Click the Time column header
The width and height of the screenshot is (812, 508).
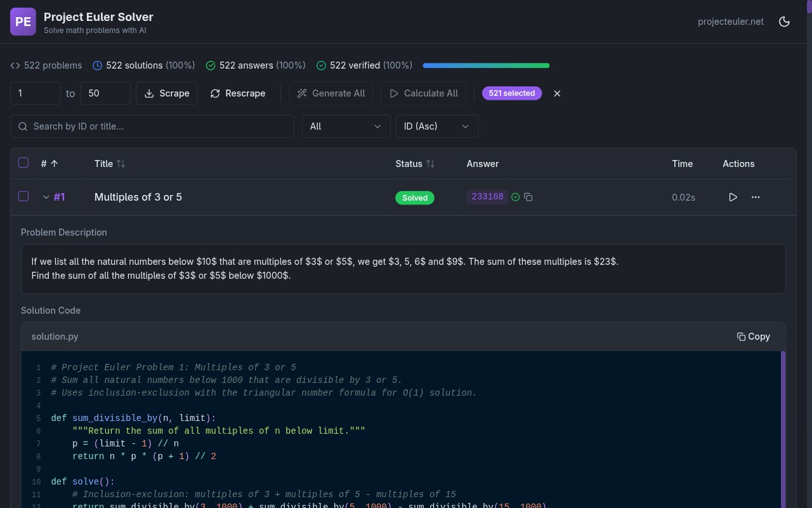tap(683, 164)
